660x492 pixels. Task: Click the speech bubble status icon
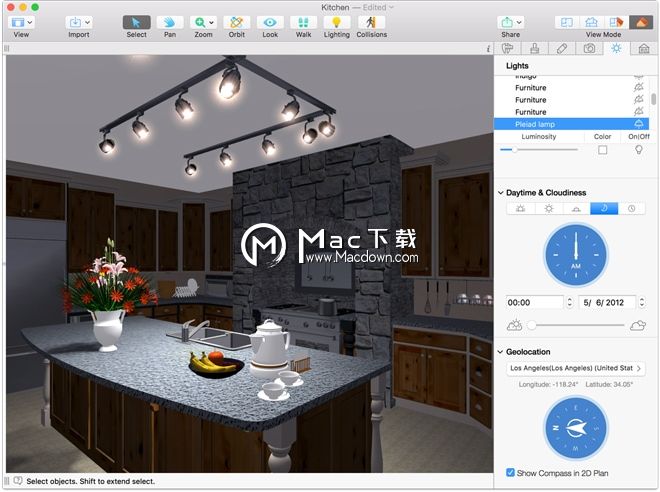click(x=18, y=481)
